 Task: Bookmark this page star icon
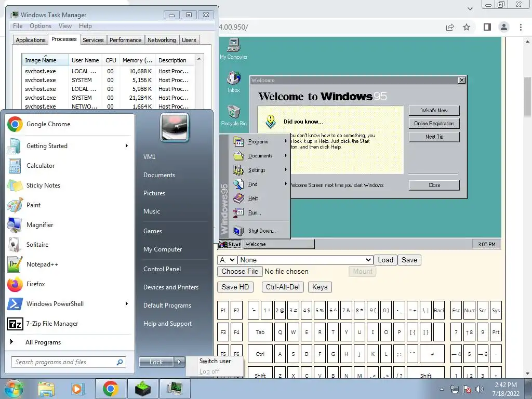(x=467, y=27)
